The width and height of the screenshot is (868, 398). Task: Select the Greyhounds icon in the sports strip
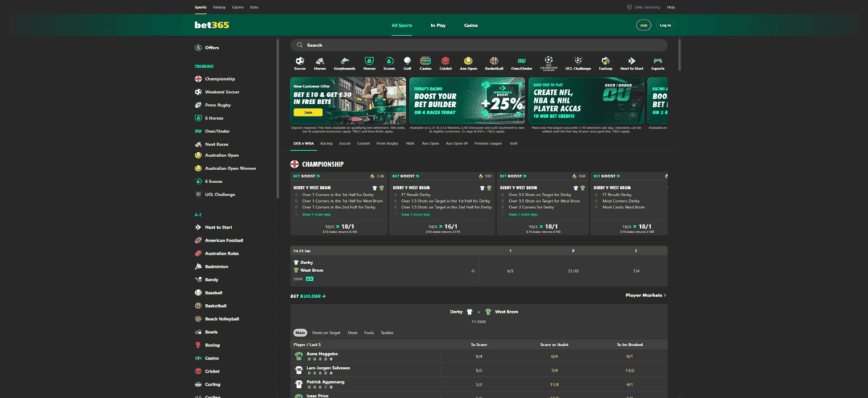pos(346,64)
